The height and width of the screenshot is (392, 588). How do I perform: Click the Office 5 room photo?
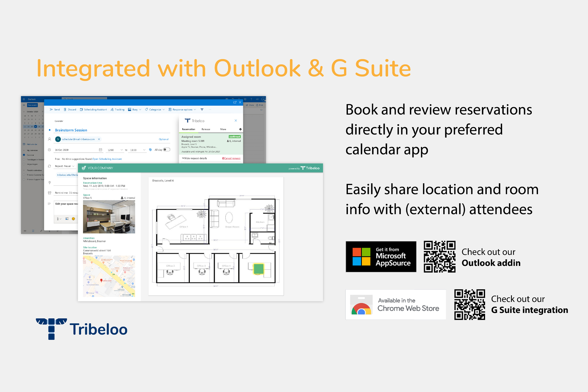[x=109, y=217]
